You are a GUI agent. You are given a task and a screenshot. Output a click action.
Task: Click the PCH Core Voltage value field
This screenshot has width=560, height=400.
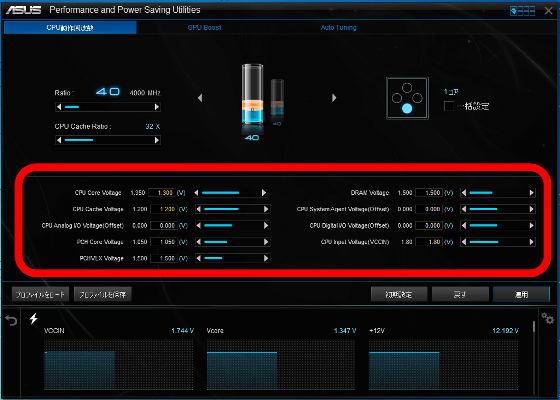pos(164,242)
